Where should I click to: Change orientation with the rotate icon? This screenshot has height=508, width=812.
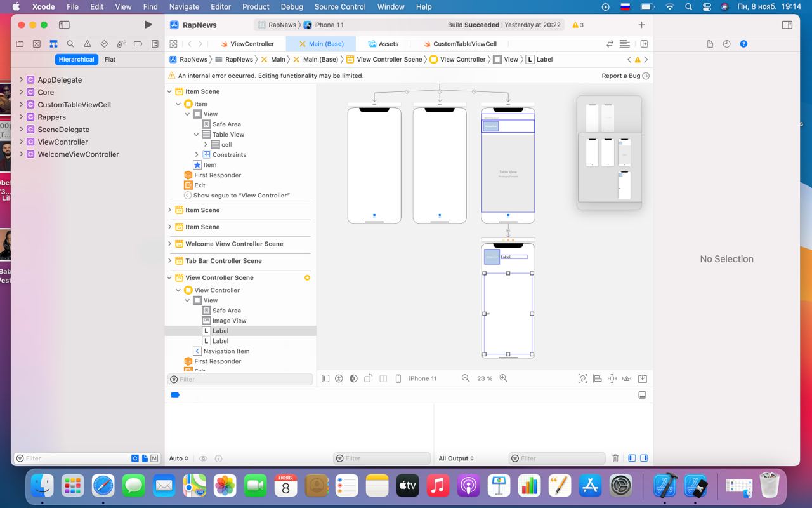368,378
